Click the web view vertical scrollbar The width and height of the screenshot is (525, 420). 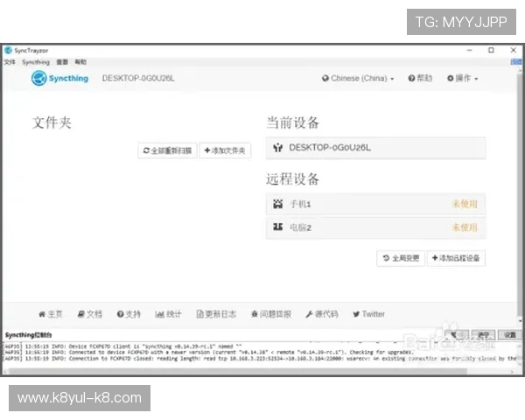[520, 194]
